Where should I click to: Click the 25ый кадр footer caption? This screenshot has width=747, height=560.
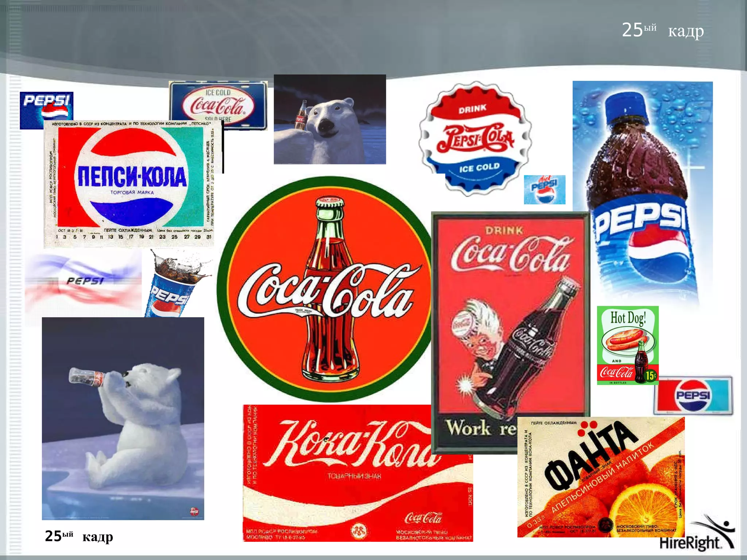tap(79, 536)
